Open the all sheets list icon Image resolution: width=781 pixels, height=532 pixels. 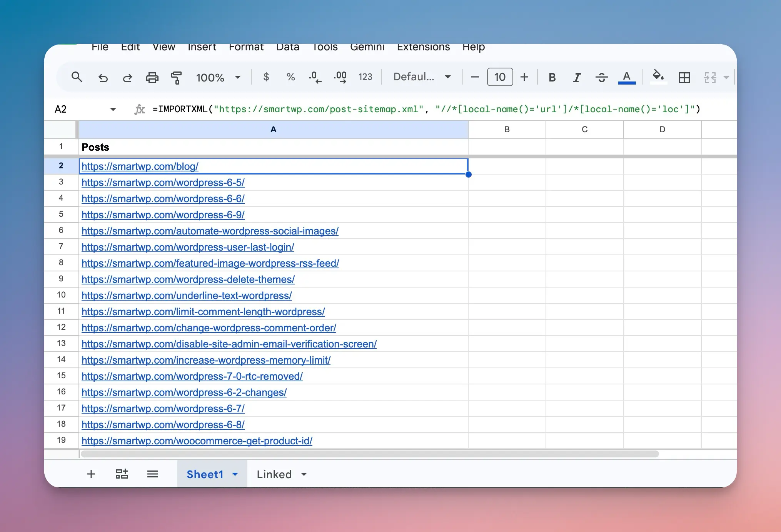(x=153, y=474)
